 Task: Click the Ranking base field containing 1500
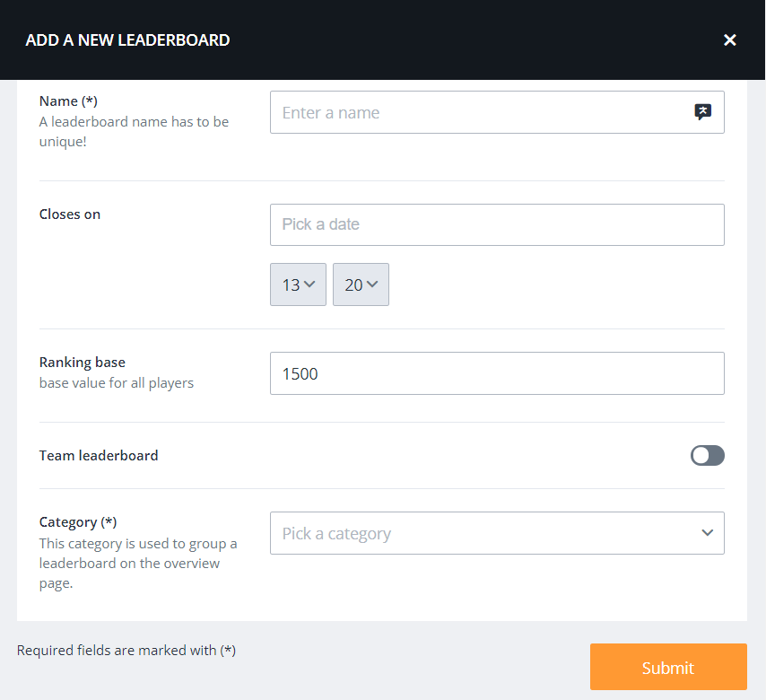point(496,373)
